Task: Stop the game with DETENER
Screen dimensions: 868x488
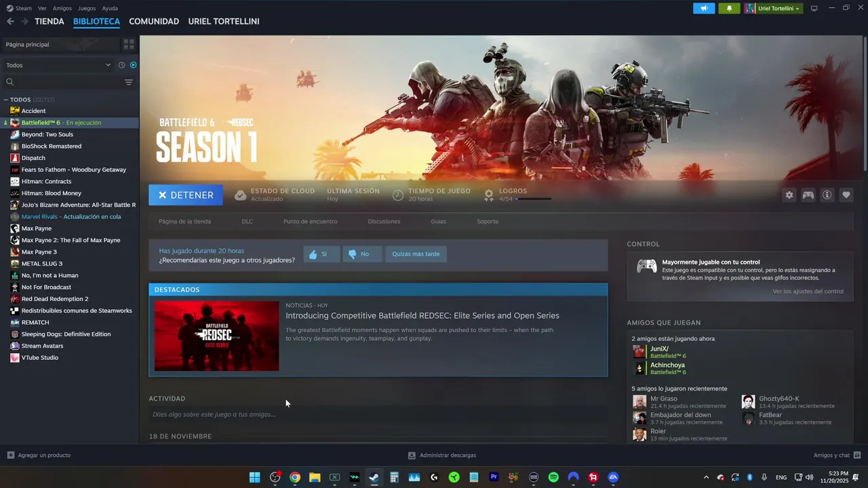Action: (186, 195)
